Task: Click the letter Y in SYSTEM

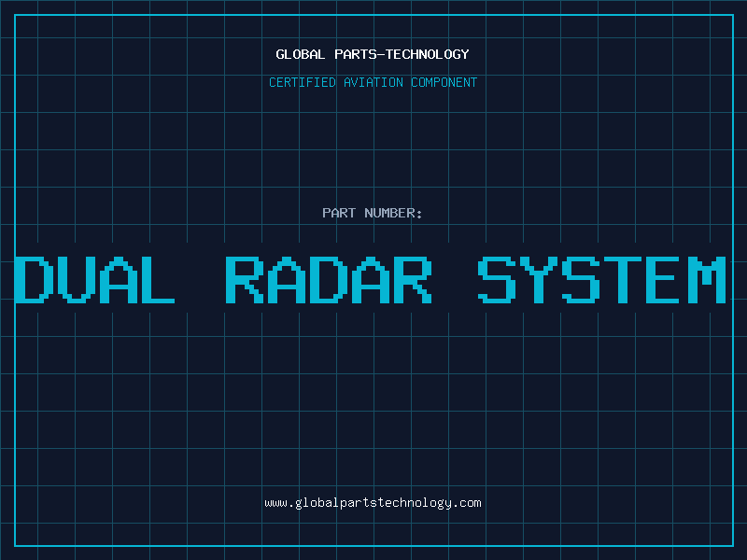Action: 540,279
